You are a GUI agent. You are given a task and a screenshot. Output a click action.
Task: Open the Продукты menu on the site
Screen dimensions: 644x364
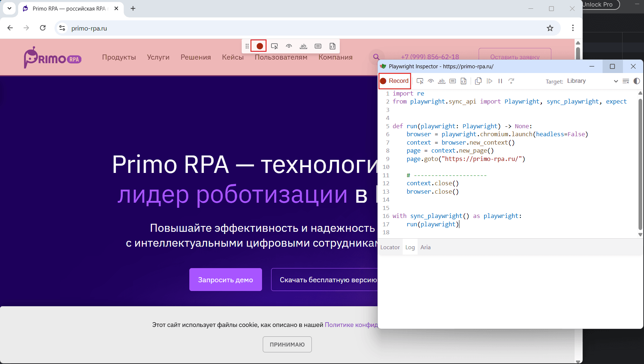coord(119,57)
